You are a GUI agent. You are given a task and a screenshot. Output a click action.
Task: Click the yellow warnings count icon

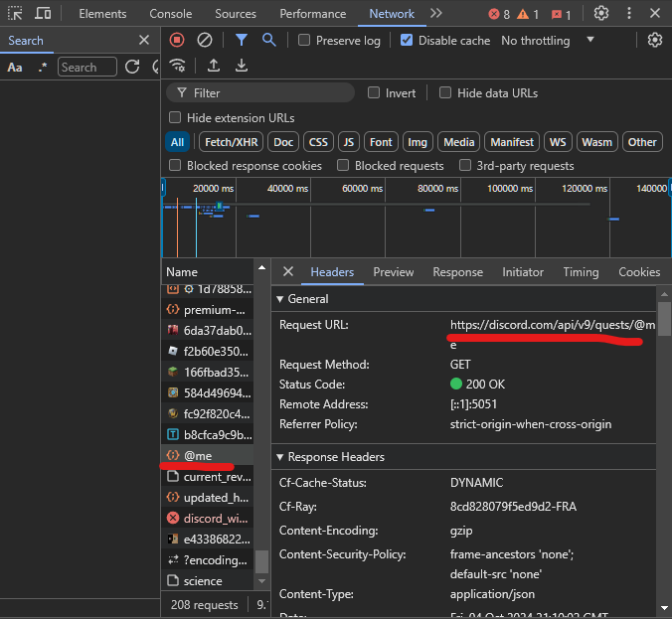click(523, 15)
